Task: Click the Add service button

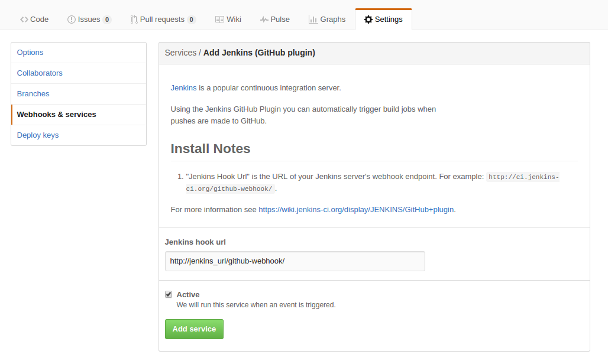Action: coord(194,329)
